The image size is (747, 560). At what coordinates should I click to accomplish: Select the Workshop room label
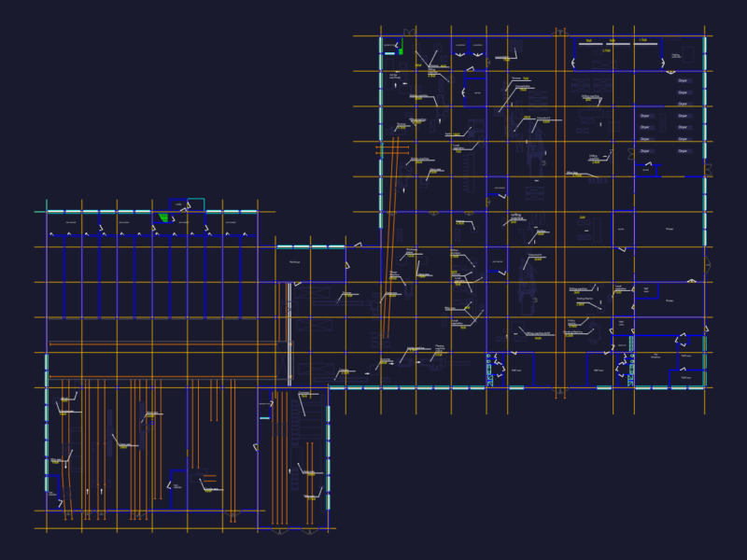tap(295, 262)
